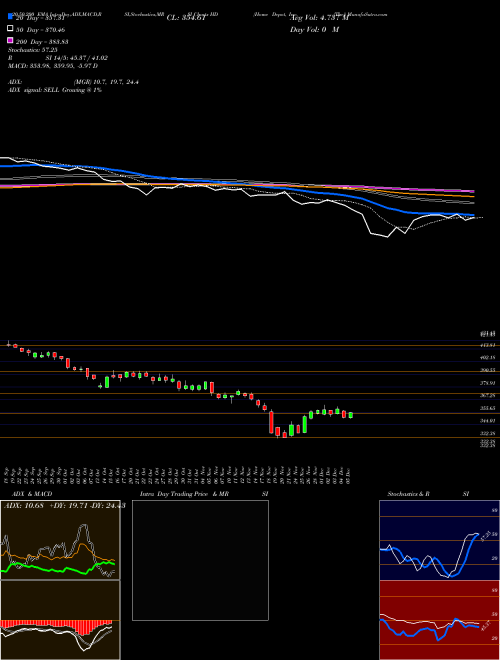Viewport: 500px width, 660px height.
Task: Open the MACD red histogram panel
Action: (x=60, y=620)
